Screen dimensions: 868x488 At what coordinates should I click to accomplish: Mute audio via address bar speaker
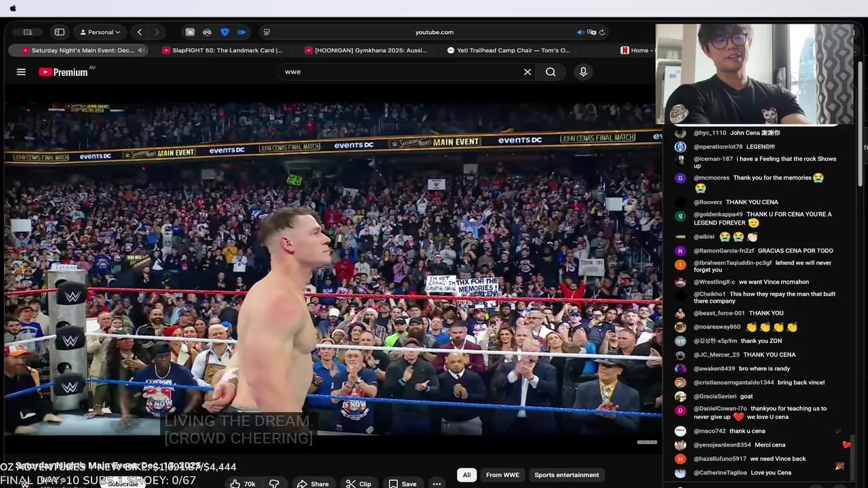(580, 32)
